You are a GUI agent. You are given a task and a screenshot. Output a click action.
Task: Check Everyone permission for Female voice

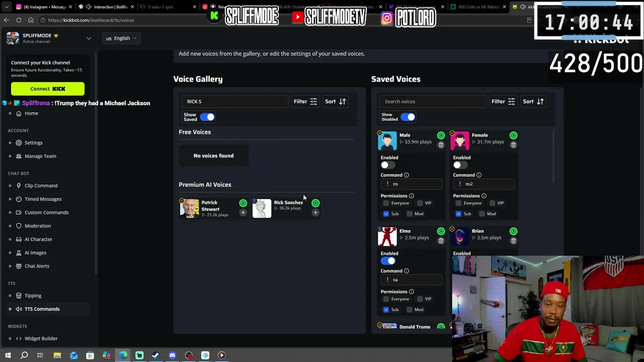(x=458, y=203)
